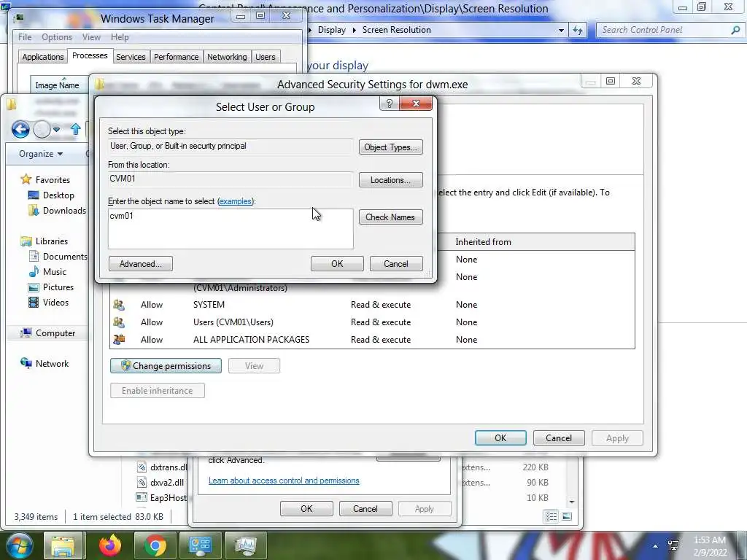Select the ALL APPLICATION PACKAGES permission entry
Screen dimensions: 747x560
371,340
